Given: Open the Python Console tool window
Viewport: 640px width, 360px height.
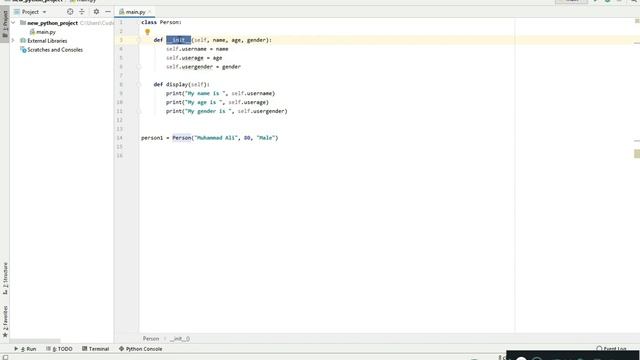Looking at the screenshot, I should [x=140, y=349].
